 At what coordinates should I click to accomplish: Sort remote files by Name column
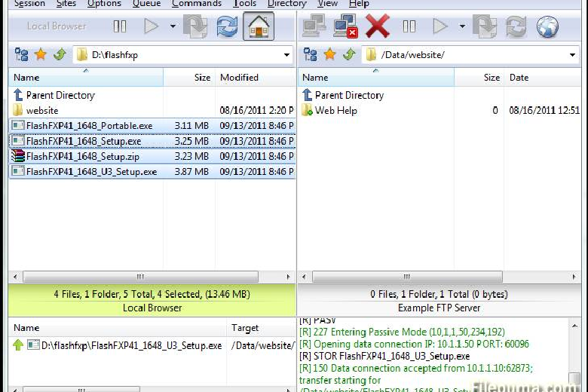point(376,78)
